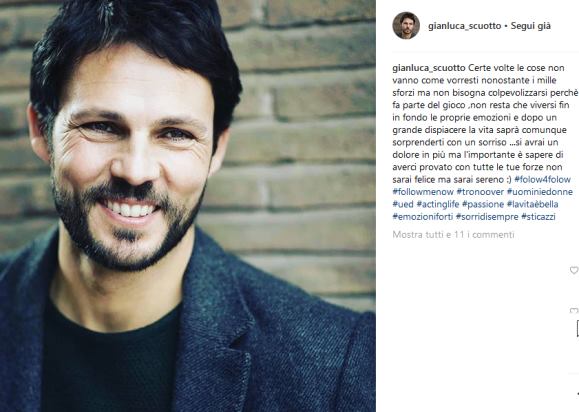The height and width of the screenshot is (412, 579).
Task: Open the #folow4folow hashtag
Action: [542, 179]
